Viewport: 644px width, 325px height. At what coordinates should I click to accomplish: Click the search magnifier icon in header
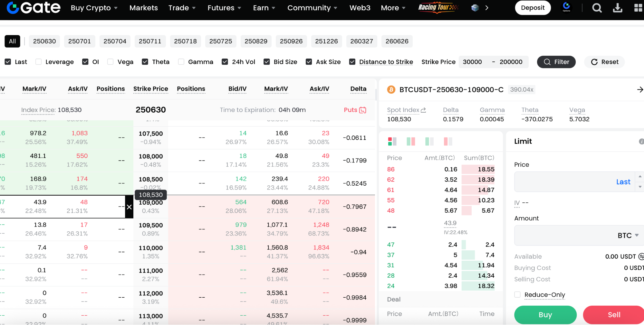pos(597,8)
